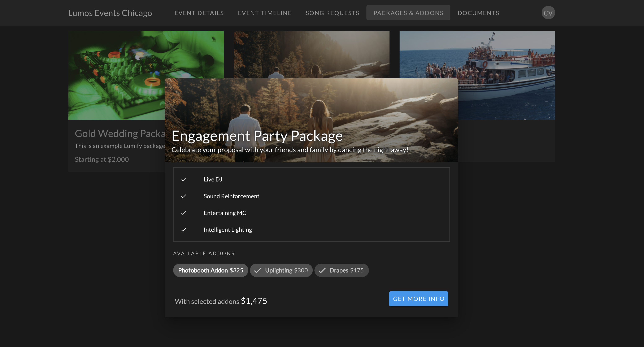The width and height of the screenshot is (644, 347).
Task: Click the 'Sound Reinforcement' feature text
Action: (231, 196)
